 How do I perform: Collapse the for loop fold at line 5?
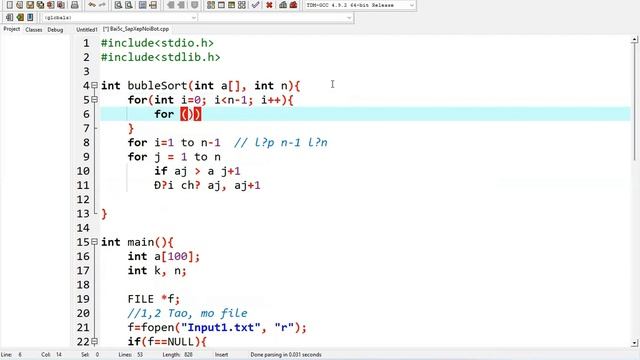point(94,100)
